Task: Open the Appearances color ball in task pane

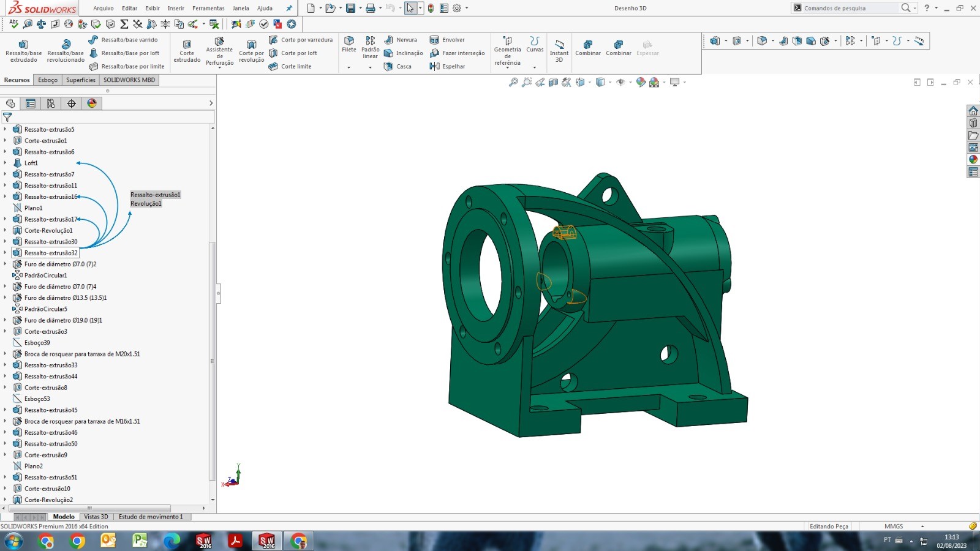Action: pos(973,160)
